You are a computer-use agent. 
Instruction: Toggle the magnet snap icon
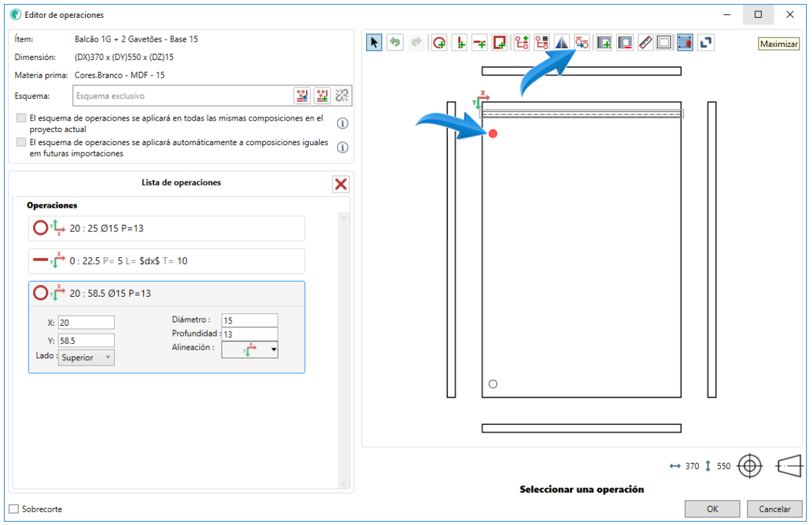click(685, 43)
